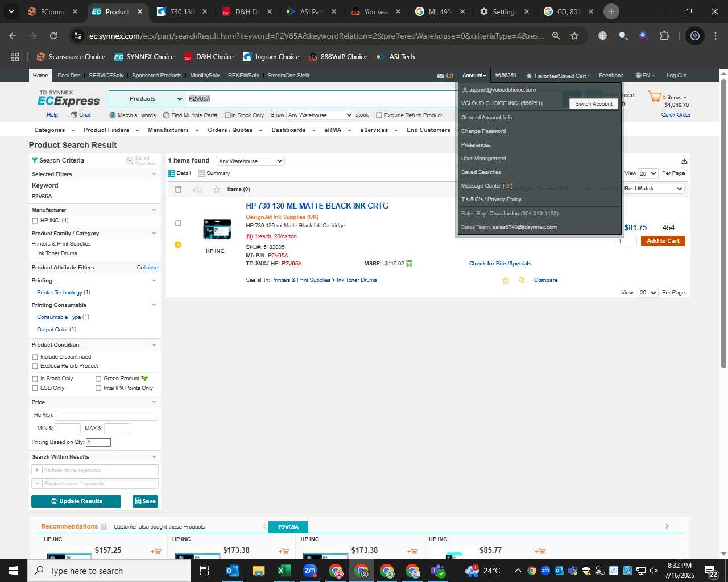Check Green Product filter
The height and width of the screenshot is (582, 728).
[98, 379]
